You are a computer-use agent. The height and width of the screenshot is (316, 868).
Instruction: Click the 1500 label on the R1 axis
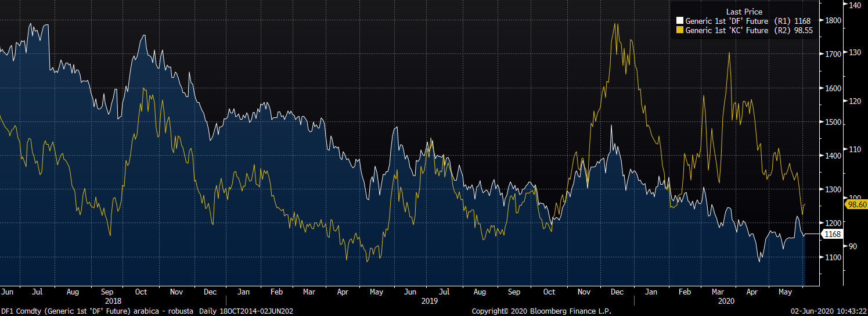[833, 122]
